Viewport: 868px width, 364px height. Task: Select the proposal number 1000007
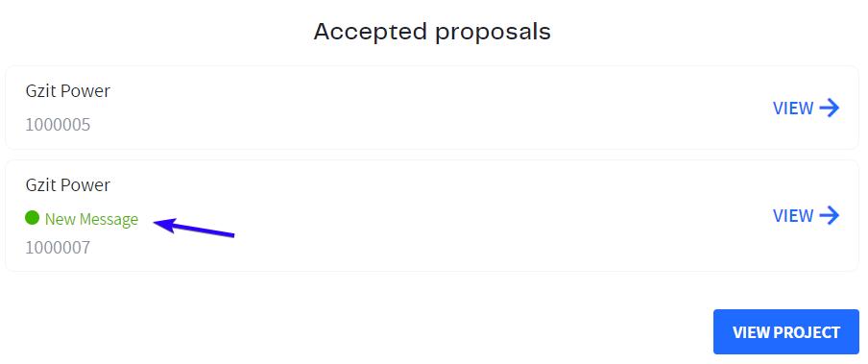point(58,248)
